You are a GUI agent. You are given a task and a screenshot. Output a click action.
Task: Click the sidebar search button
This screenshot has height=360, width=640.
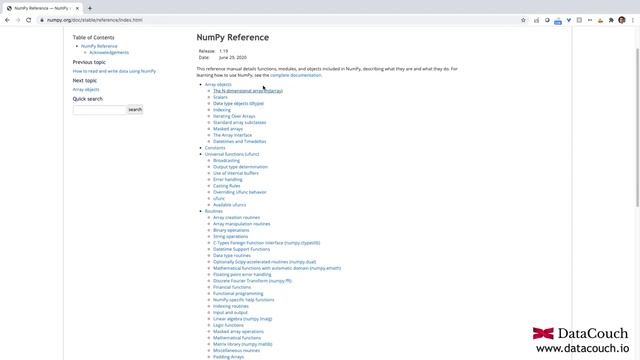coord(135,109)
